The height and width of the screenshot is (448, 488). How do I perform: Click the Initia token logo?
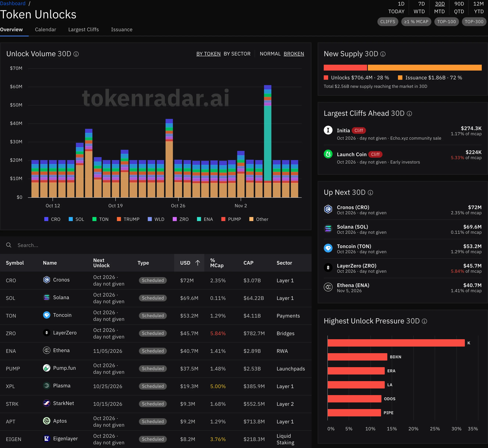pos(328,130)
